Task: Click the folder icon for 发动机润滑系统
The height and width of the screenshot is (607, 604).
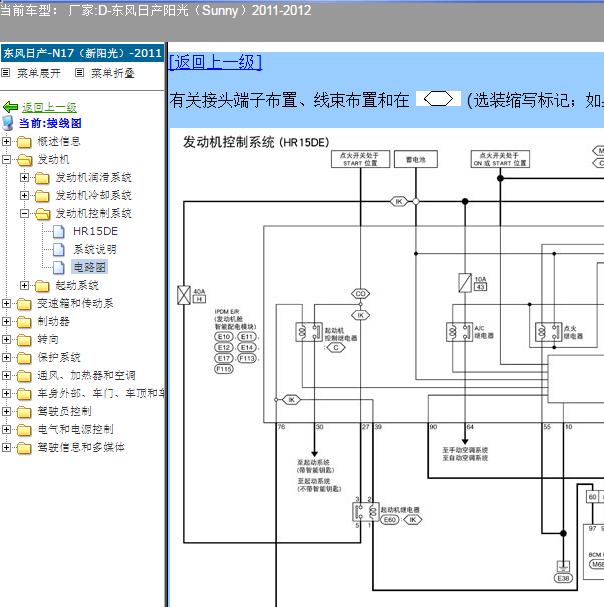Action: [x=42, y=178]
